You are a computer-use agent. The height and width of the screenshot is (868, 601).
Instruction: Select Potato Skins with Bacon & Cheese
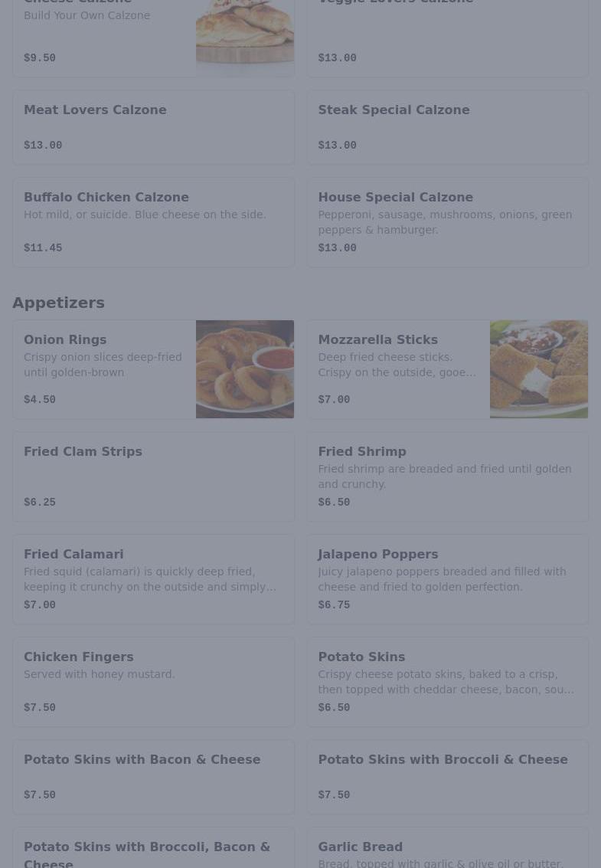click(x=153, y=777)
